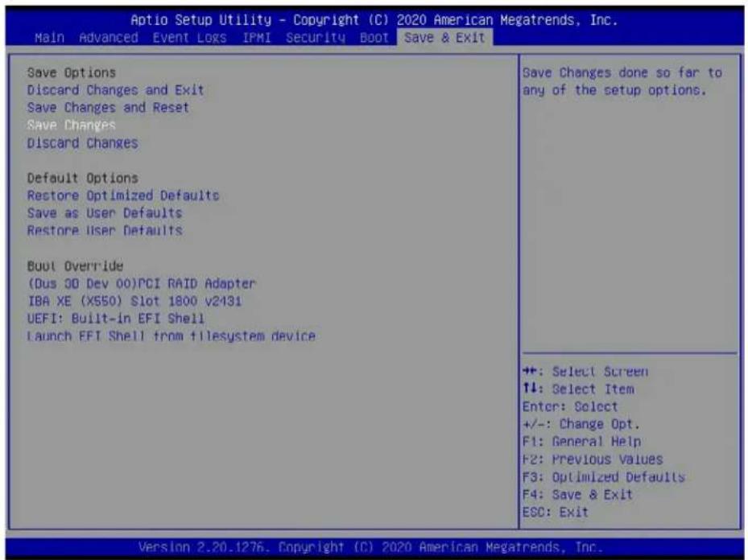
Task: Click the Select Item key hint
Action: click(578, 389)
